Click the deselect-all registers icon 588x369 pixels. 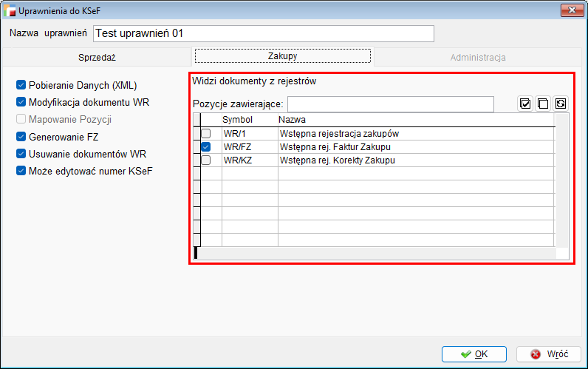(543, 104)
